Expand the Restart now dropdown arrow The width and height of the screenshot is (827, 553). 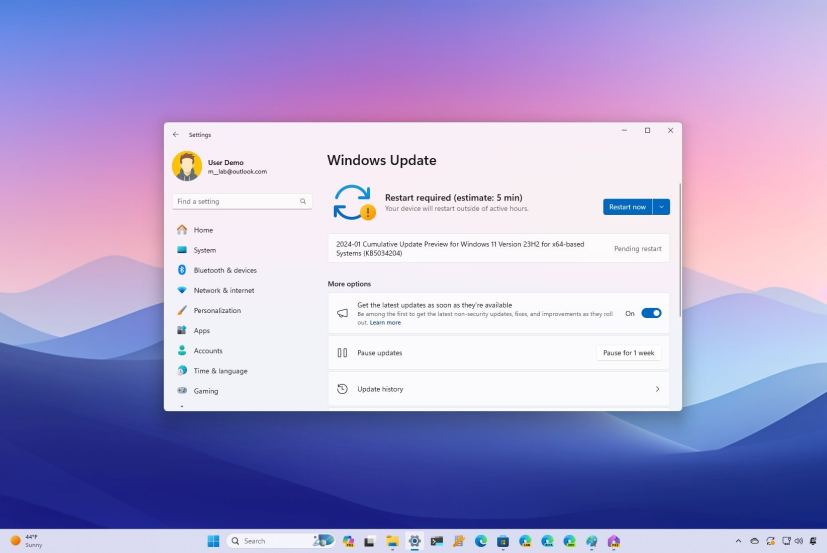661,206
